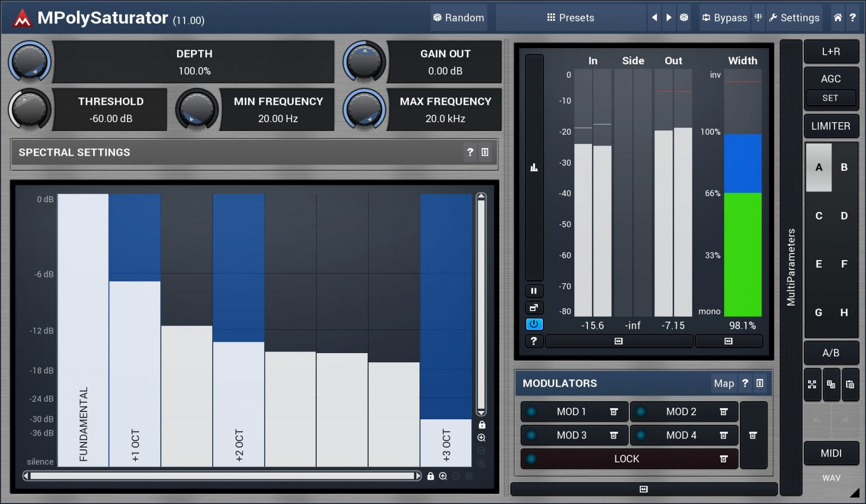
Task: Click the randomize icon near the A/B buttons
Action: click(x=812, y=384)
